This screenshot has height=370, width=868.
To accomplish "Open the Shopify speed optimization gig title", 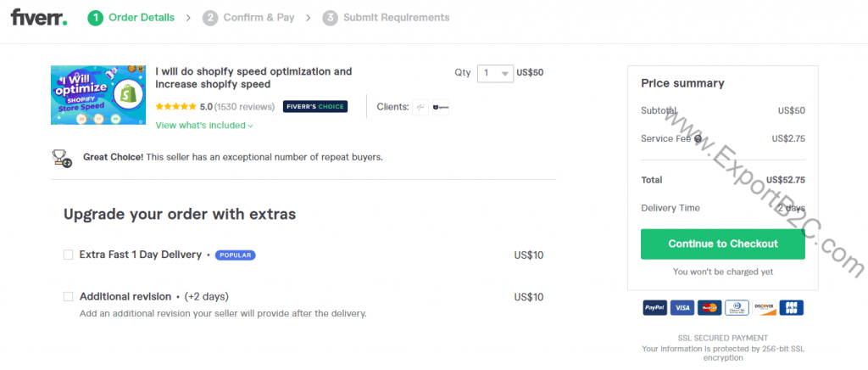I will [x=253, y=78].
